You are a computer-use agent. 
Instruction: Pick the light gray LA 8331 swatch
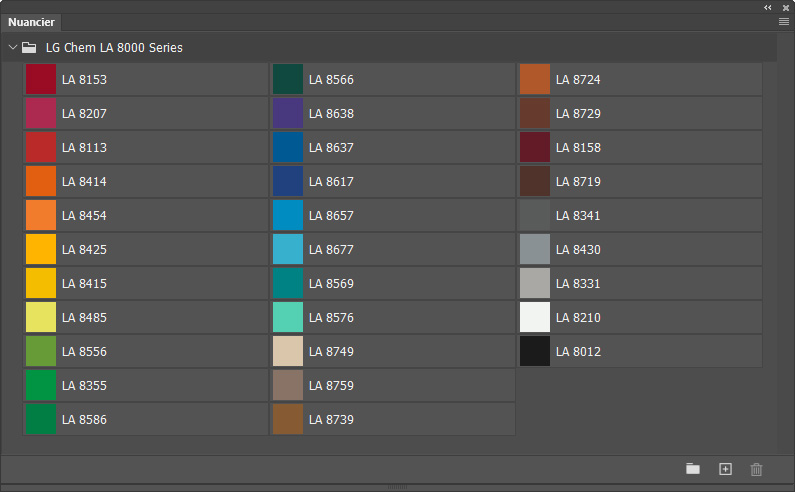point(535,283)
